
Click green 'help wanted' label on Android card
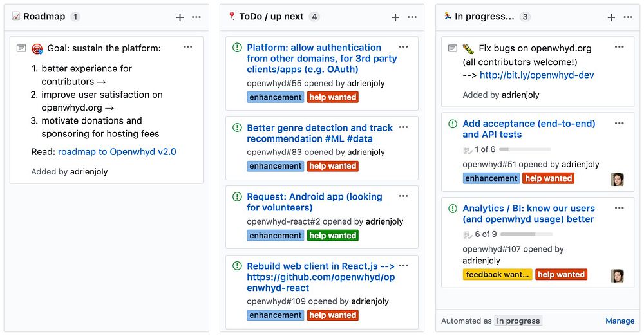point(332,236)
